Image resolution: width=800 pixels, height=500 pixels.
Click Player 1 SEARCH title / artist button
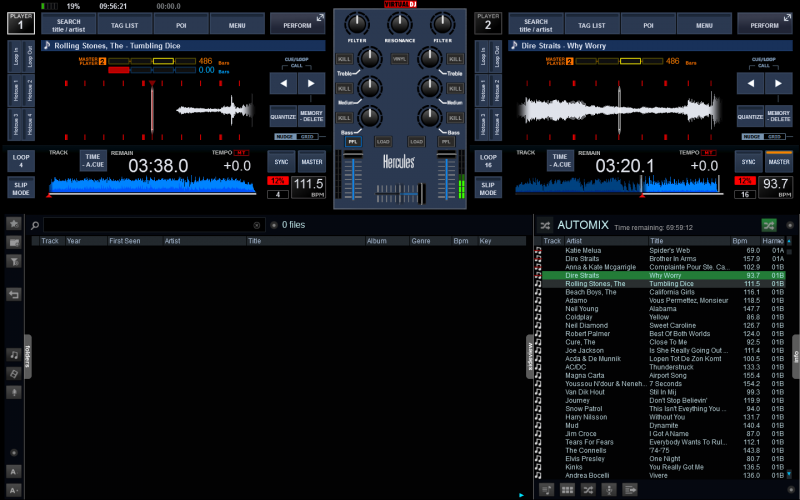(68, 24)
